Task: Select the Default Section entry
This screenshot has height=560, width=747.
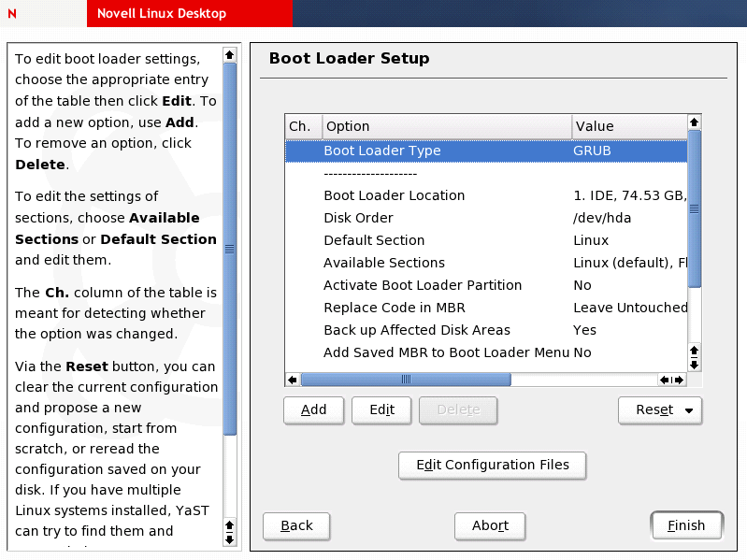Action: pos(374,240)
